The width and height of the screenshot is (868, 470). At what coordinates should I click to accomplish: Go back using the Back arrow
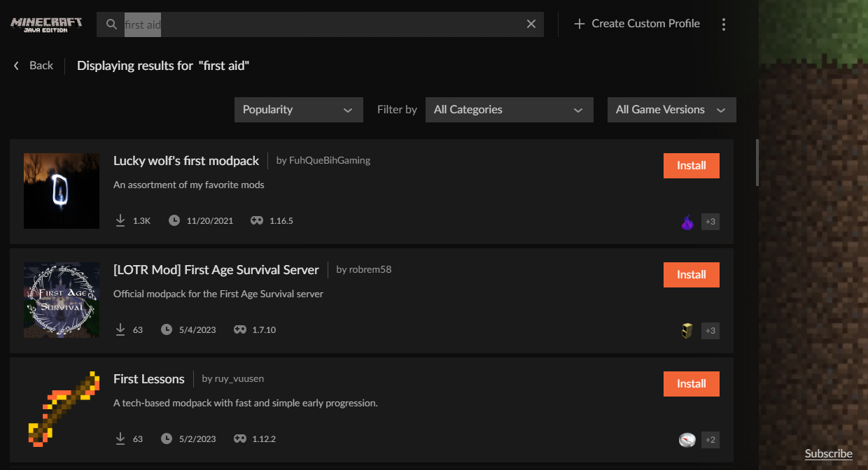click(17, 66)
